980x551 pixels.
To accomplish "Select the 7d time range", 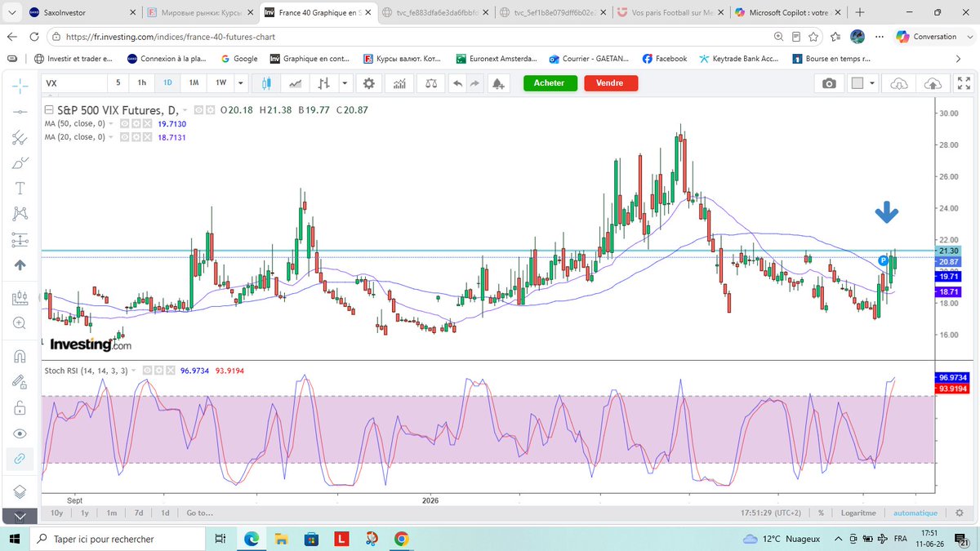I will [139, 513].
